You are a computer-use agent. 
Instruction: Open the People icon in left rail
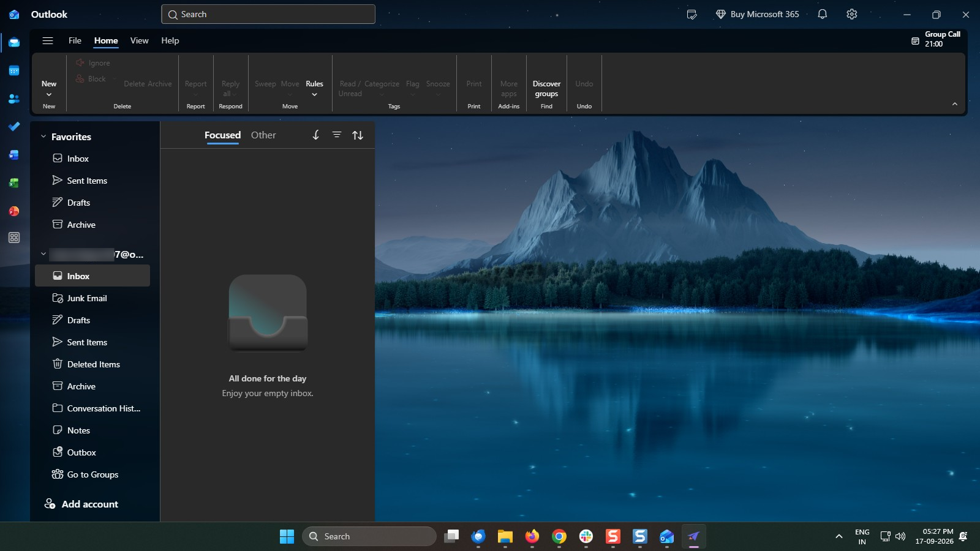(14, 99)
